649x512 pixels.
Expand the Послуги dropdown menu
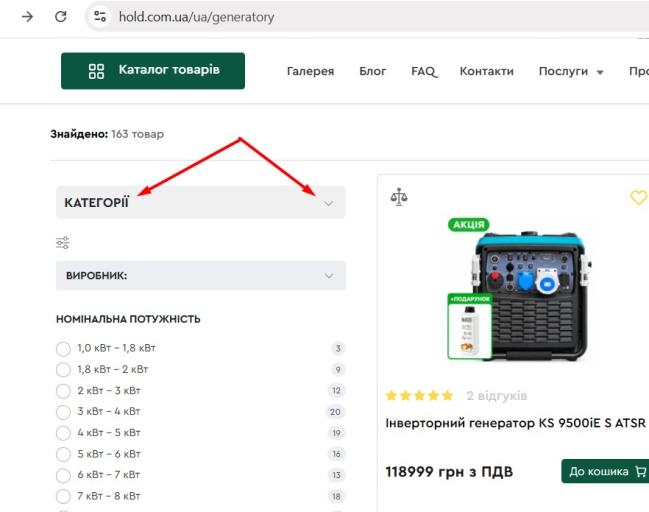(571, 71)
